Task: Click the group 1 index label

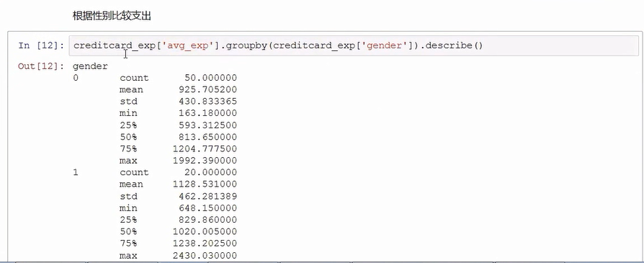Action: pyautogui.click(x=76, y=172)
